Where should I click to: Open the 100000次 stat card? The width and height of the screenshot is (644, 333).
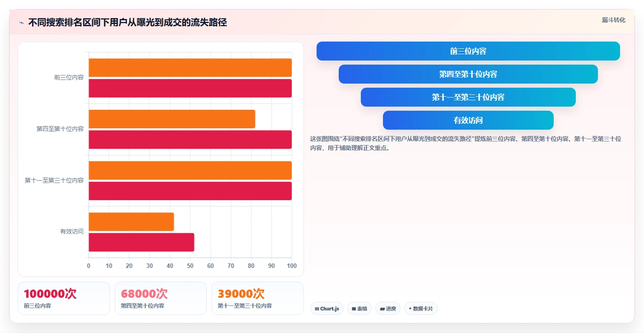(64, 298)
